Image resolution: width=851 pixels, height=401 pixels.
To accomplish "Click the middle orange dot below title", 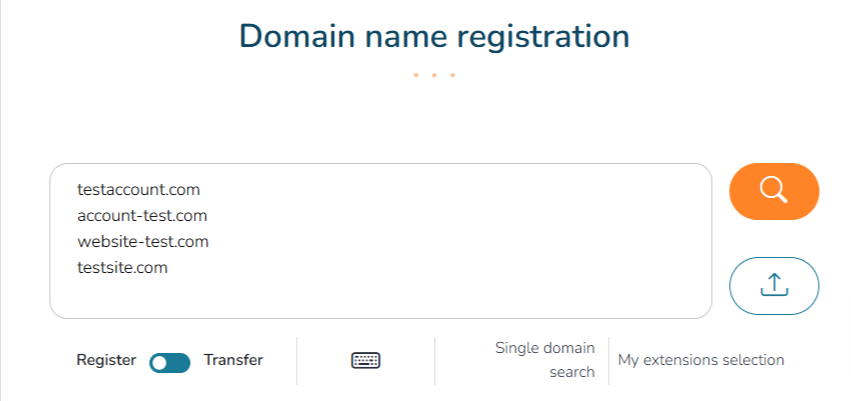I will [x=434, y=75].
